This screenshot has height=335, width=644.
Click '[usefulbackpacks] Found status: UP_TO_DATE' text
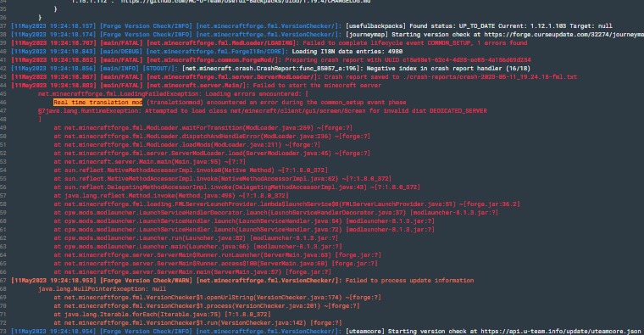pyautogui.click(x=414, y=26)
